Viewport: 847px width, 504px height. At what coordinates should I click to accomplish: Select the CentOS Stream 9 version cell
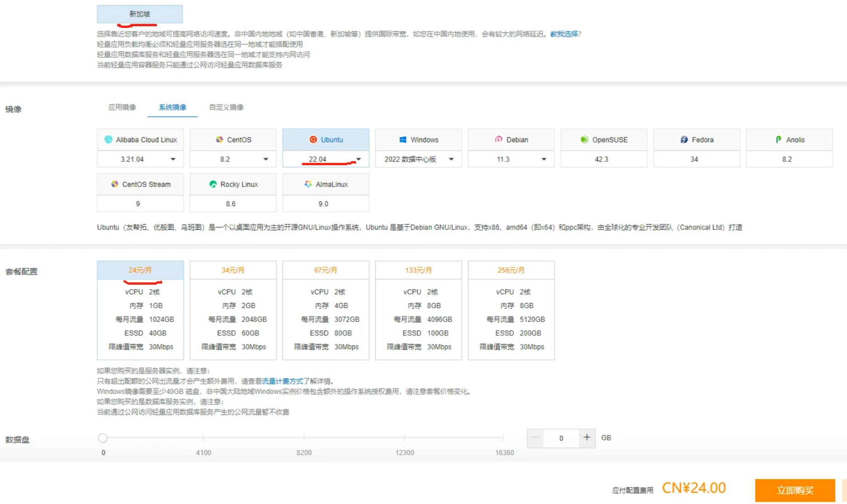pyautogui.click(x=140, y=204)
